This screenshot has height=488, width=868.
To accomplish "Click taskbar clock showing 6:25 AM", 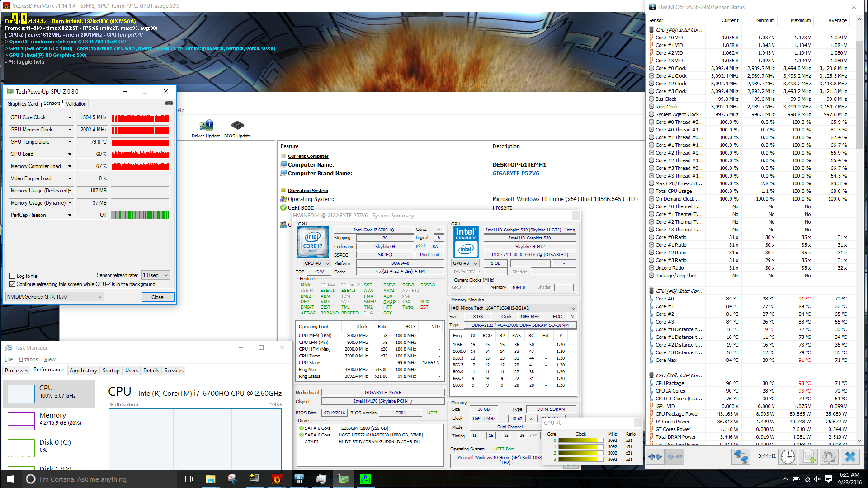I will [x=849, y=479].
